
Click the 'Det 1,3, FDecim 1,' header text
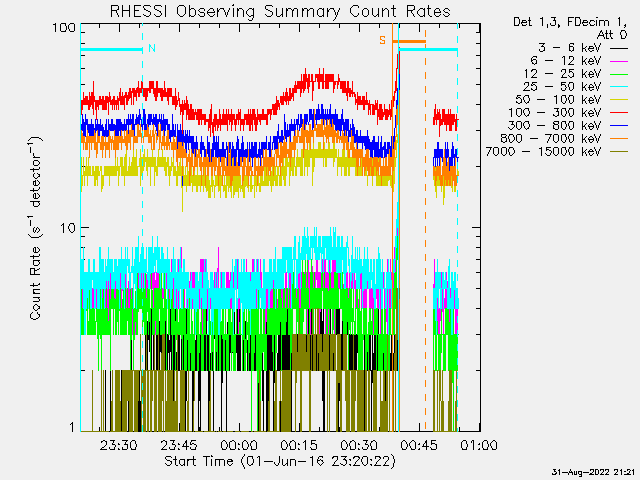[570, 22]
